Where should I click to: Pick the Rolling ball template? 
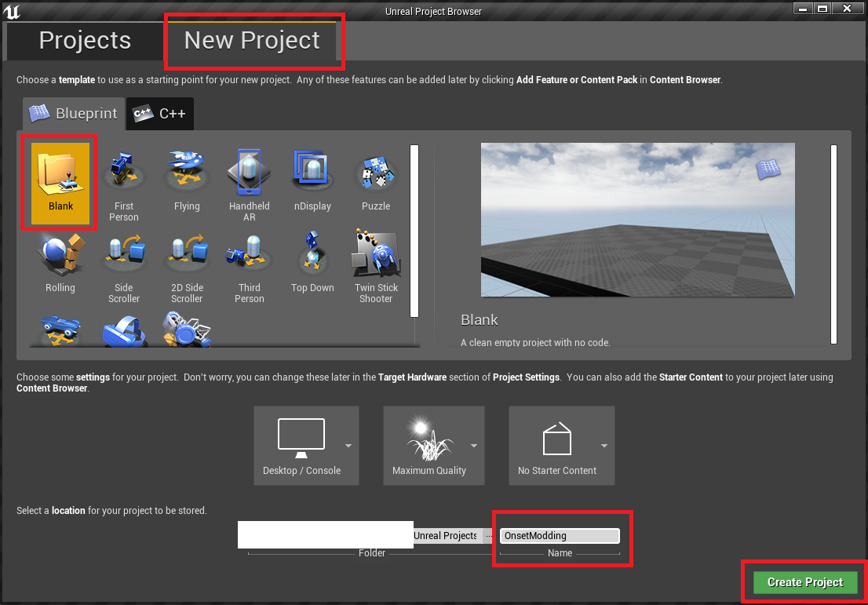(60, 262)
